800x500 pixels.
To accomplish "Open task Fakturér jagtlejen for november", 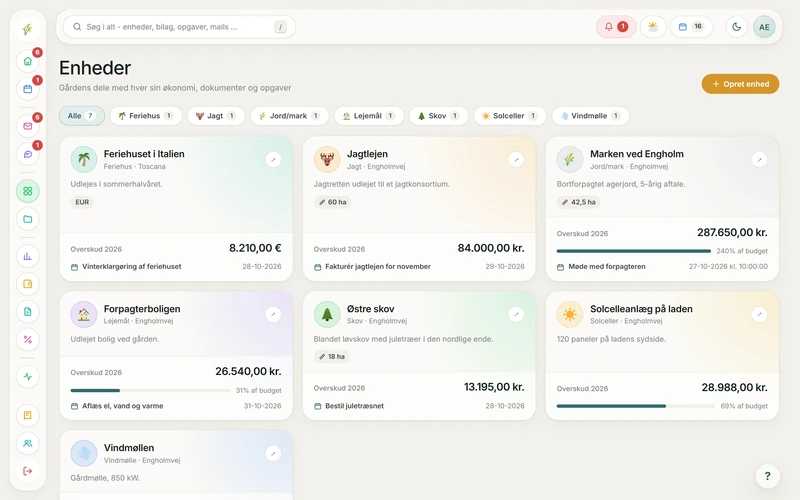I will coord(378,266).
